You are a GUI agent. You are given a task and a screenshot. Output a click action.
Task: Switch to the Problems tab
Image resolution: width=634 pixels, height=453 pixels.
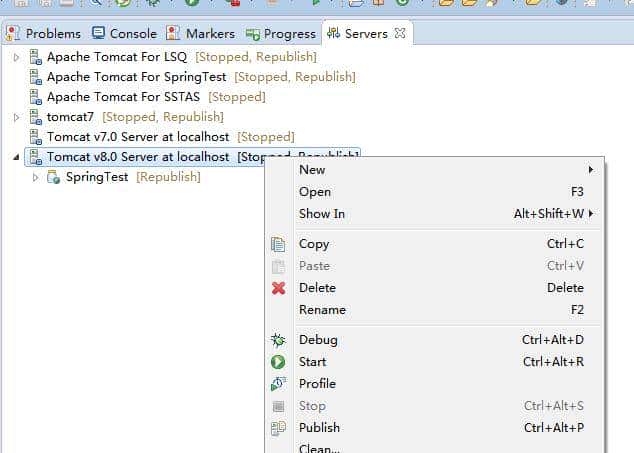tap(44, 33)
